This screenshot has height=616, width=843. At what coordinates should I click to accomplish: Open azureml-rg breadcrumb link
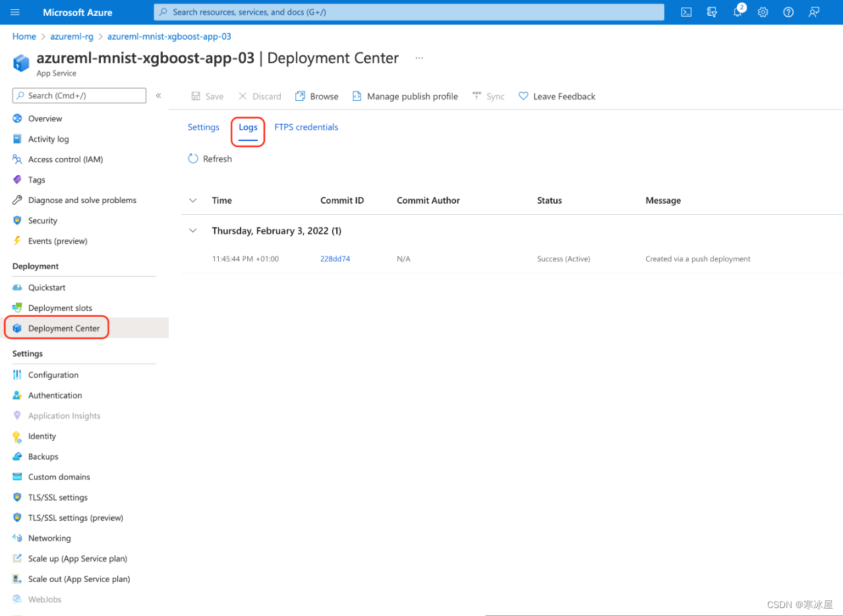[x=72, y=36]
